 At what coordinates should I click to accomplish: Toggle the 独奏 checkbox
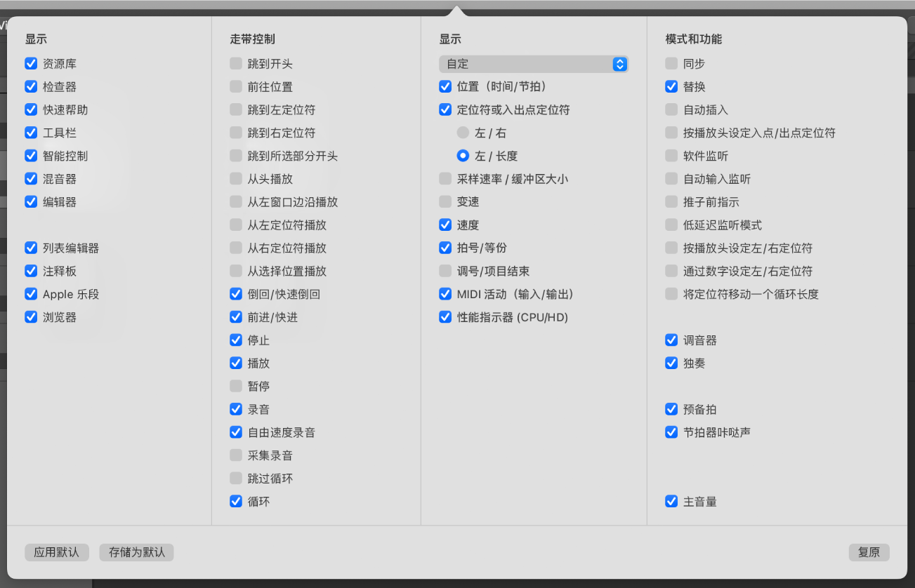click(671, 363)
